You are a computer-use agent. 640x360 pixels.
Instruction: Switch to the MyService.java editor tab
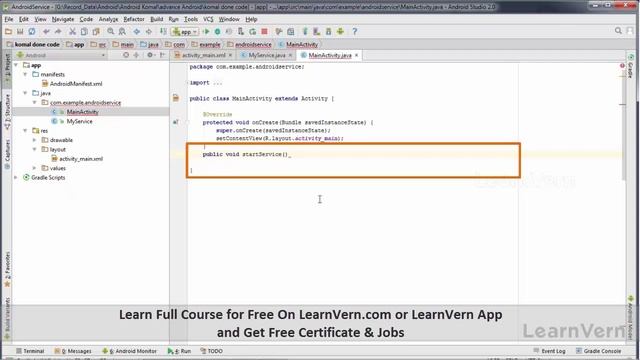point(267,55)
